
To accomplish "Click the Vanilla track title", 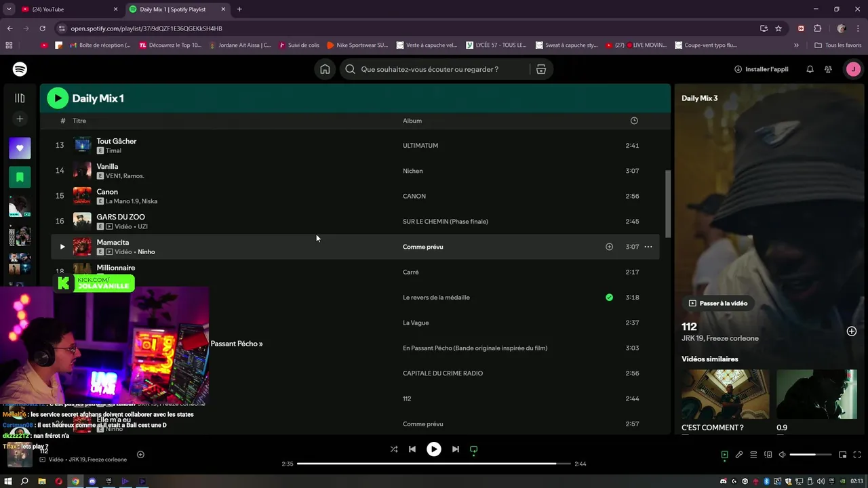I will pyautogui.click(x=107, y=166).
